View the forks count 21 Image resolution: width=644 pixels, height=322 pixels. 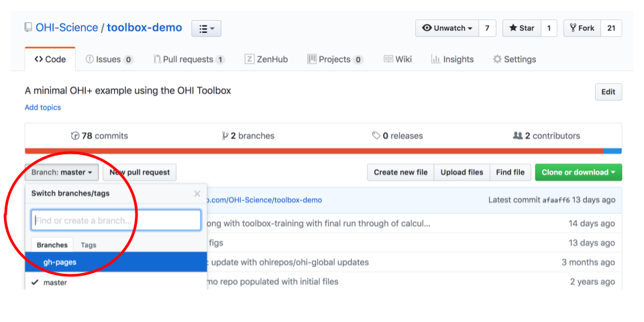[611, 28]
